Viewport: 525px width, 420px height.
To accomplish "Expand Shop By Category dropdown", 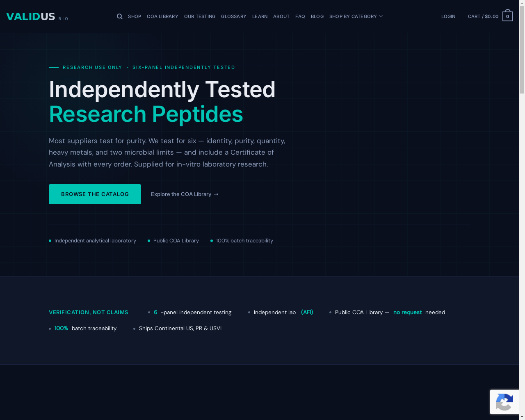I will (356, 16).
